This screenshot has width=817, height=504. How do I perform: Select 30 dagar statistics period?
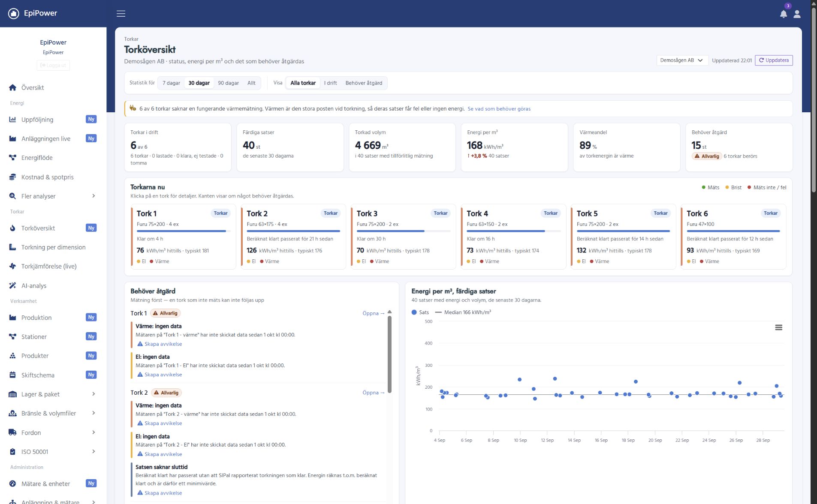click(199, 83)
